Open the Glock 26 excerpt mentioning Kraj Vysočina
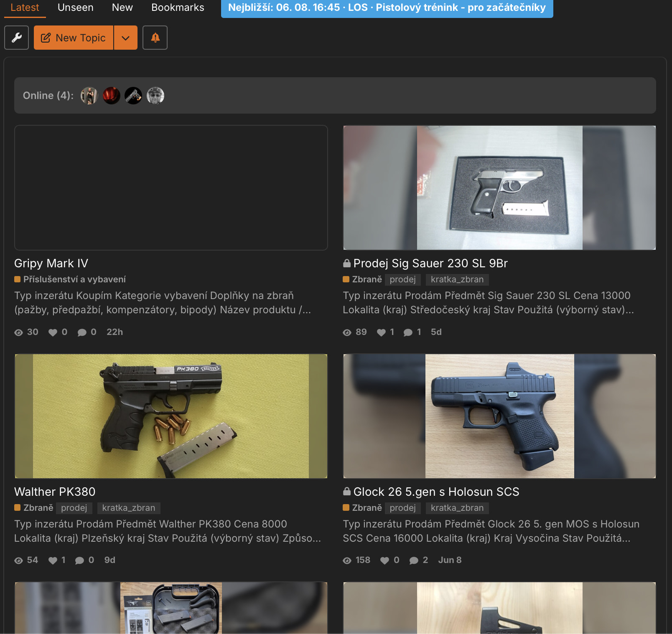Screen dimensions: 672x634 click(x=491, y=531)
